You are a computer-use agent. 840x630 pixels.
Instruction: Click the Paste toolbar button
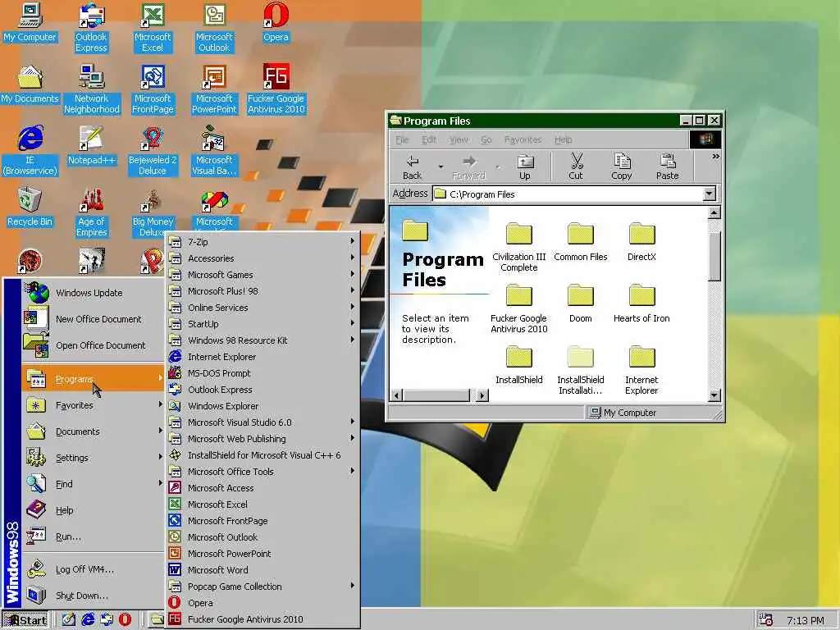click(667, 167)
